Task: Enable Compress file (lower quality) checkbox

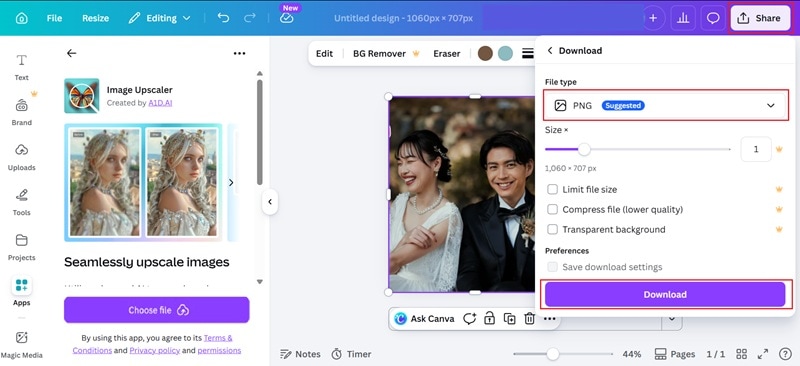Action: 552,209
